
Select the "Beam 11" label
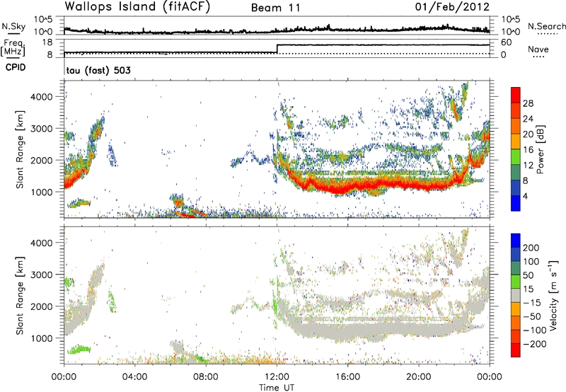tap(276, 8)
